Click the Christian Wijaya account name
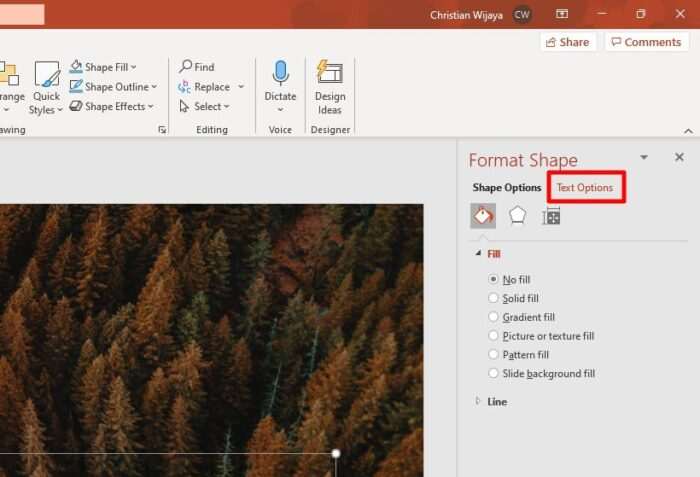 [x=466, y=15]
